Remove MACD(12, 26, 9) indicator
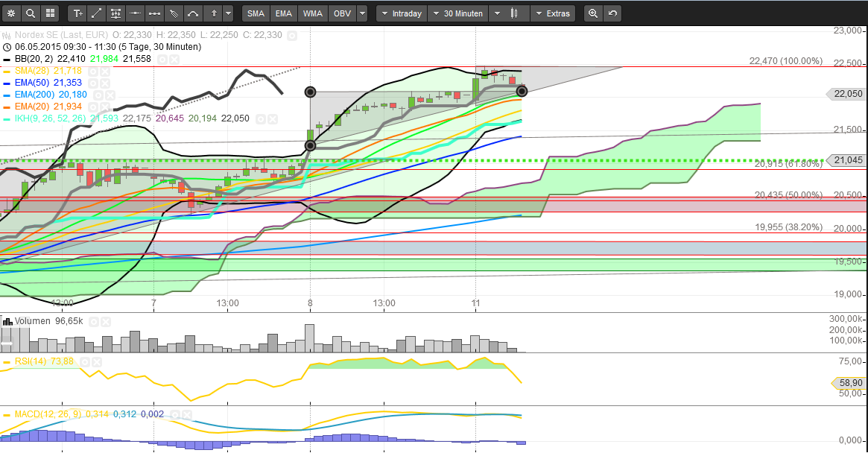The width and height of the screenshot is (868, 456). pos(186,414)
